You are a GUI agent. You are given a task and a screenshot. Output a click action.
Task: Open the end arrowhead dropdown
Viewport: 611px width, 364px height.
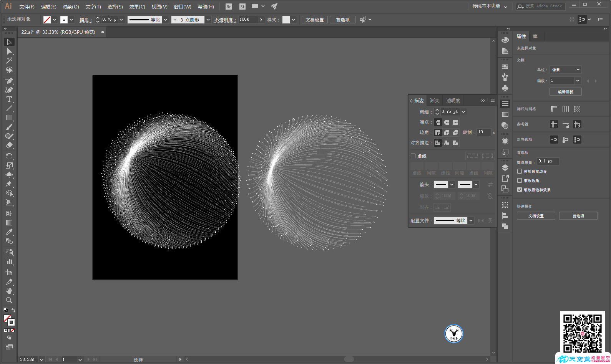point(476,185)
